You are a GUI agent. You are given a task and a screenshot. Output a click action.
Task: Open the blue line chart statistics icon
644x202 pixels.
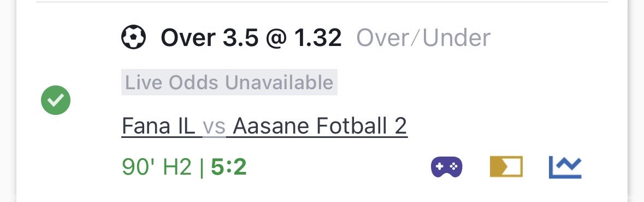click(x=565, y=167)
